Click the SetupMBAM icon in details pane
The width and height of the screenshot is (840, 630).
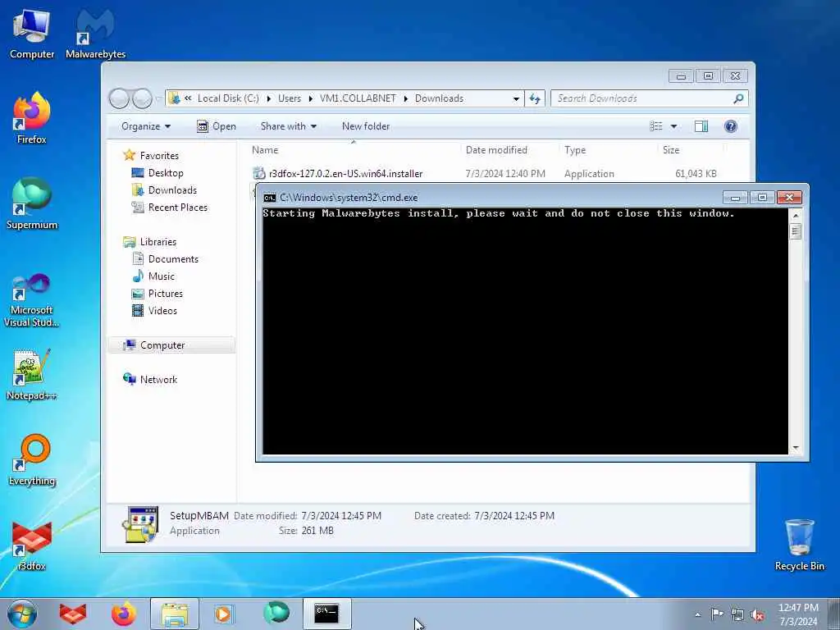140,524
